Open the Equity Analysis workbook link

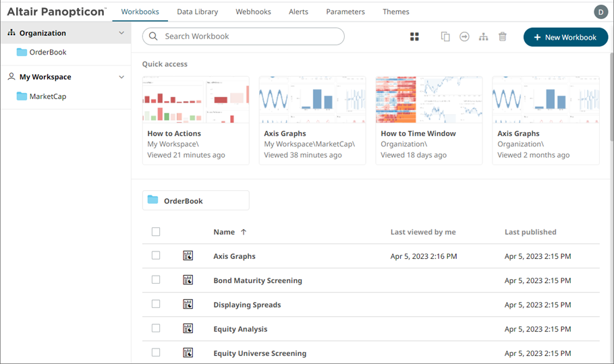(x=240, y=329)
